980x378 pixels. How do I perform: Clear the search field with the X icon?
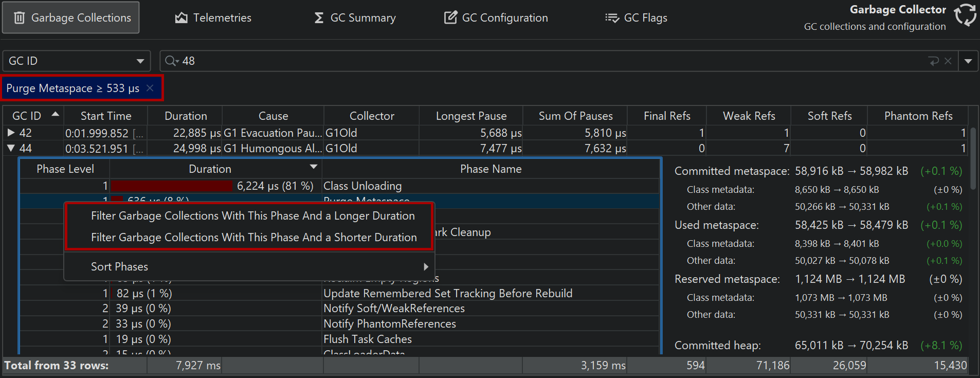coord(948,61)
